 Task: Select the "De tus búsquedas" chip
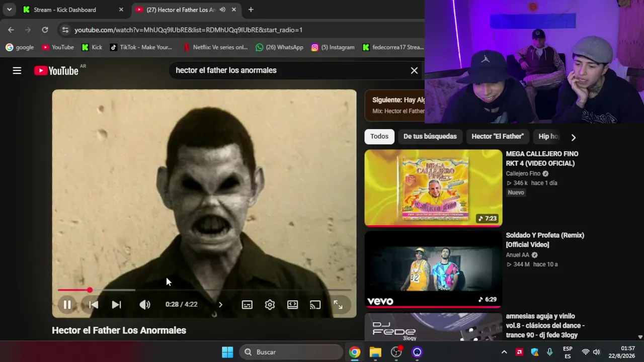tap(430, 136)
